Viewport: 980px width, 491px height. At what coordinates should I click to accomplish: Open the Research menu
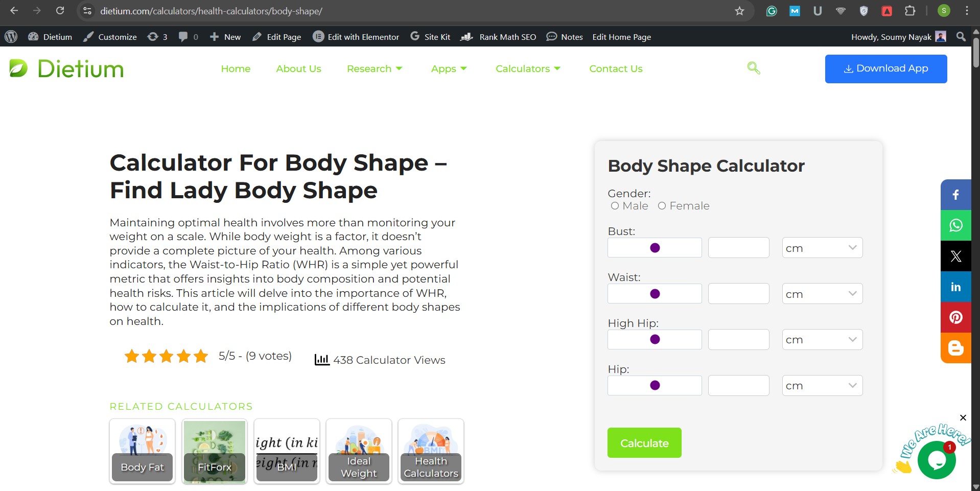pyautogui.click(x=375, y=68)
